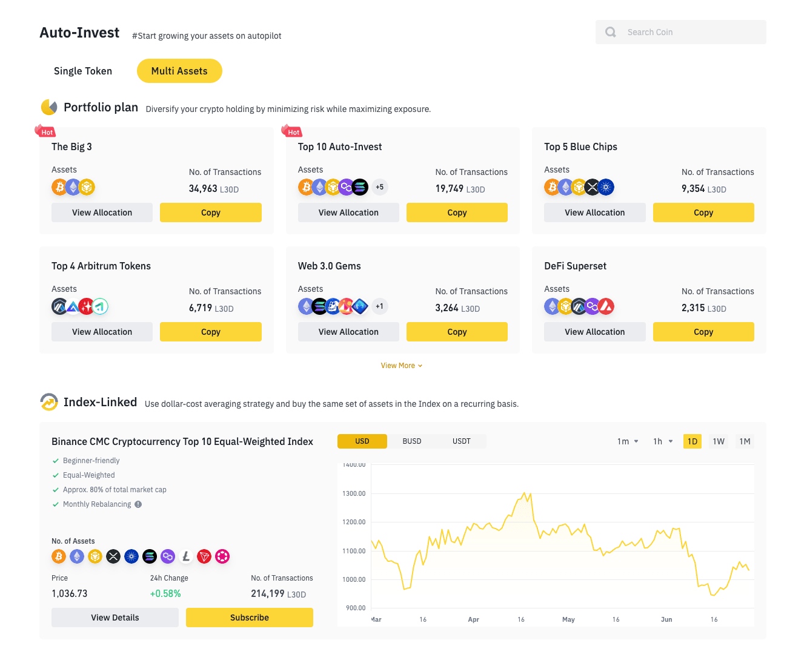The height and width of the screenshot is (672, 807).
Task: View Allocation for The Big 3
Action: (x=102, y=212)
